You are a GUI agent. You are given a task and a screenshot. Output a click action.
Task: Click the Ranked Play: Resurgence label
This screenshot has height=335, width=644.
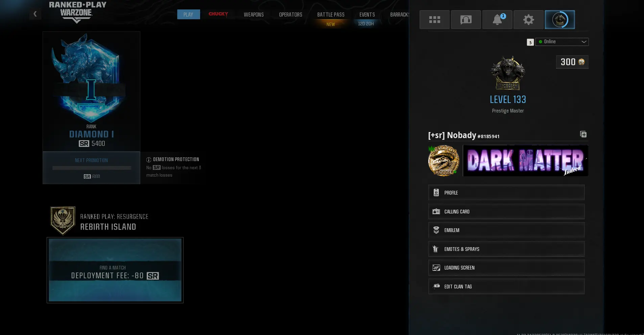pyautogui.click(x=114, y=216)
